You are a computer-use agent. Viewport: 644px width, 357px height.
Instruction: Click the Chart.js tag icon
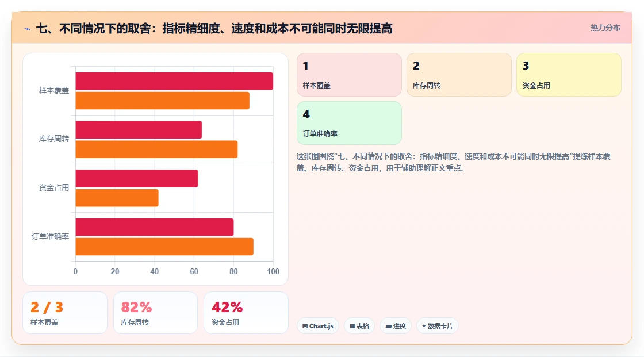point(305,326)
